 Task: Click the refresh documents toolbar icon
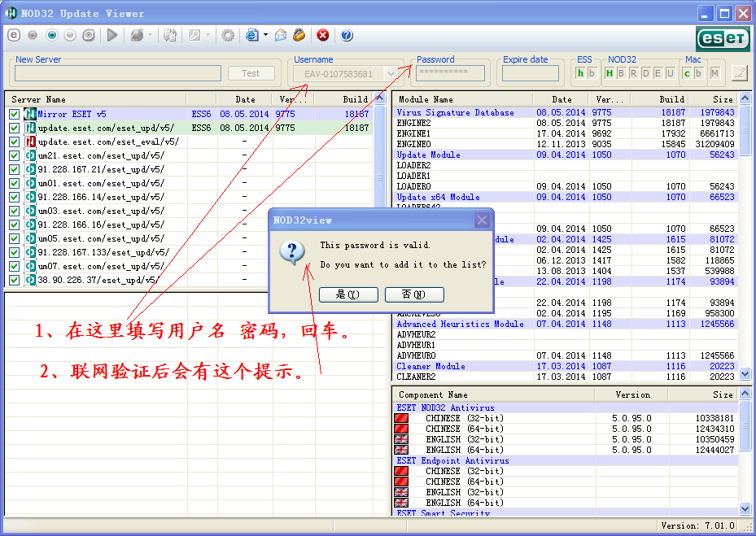click(x=170, y=35)
